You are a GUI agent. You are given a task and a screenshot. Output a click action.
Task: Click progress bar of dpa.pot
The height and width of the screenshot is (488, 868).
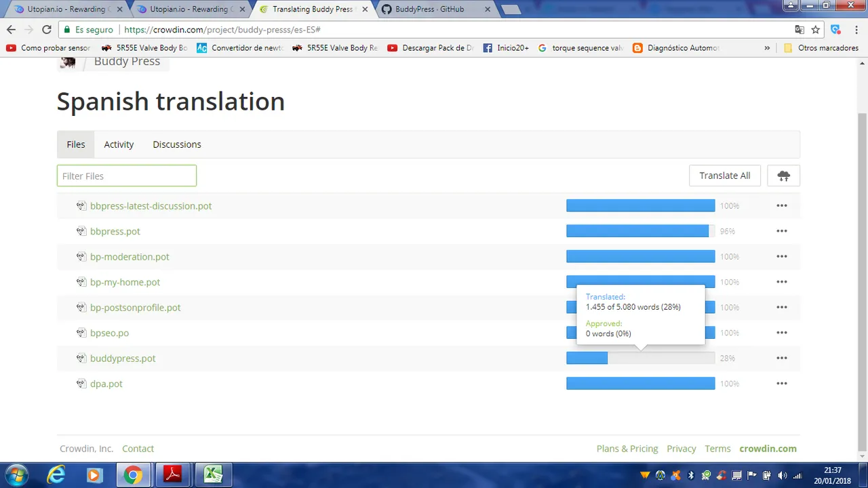point(641,384)
